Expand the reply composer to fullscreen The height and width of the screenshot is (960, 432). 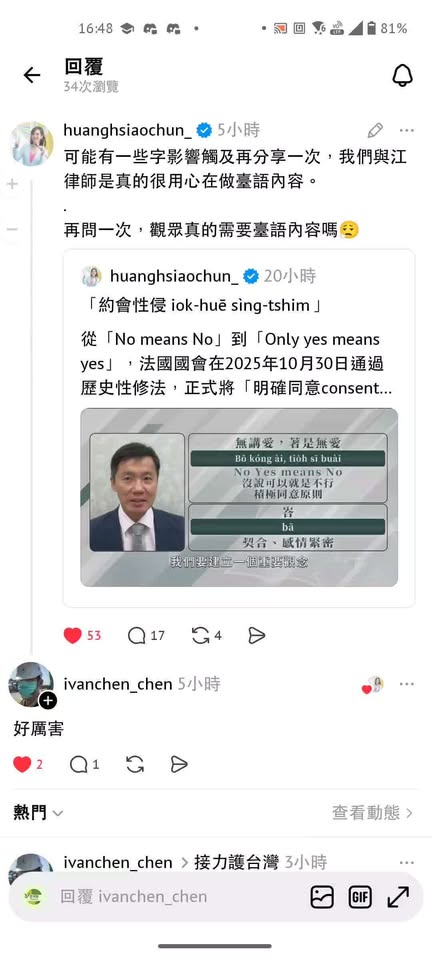click(398, 897)
